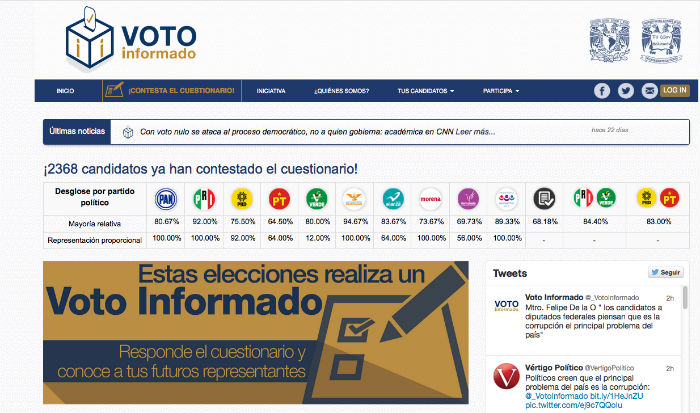
Task: Click the tweets widget scrollbar
Action: click(685, 298)
